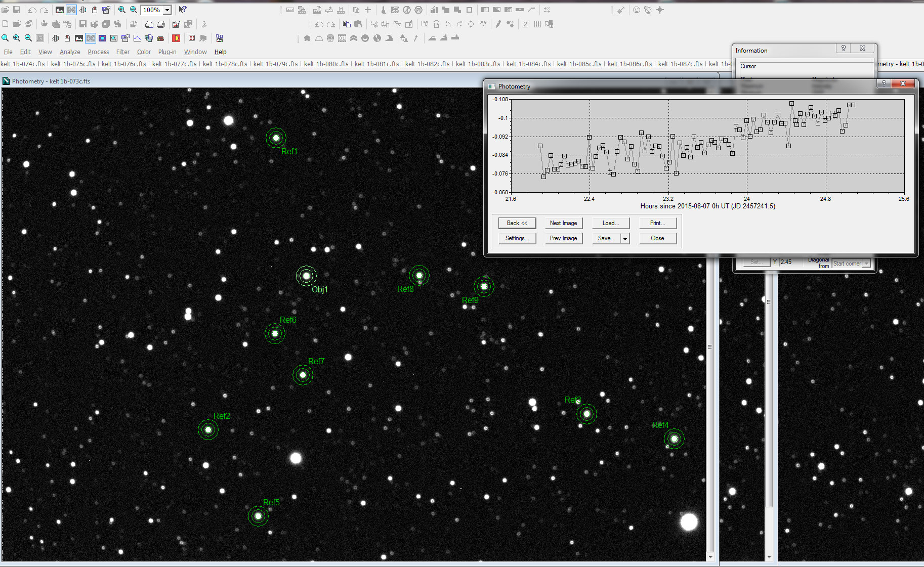Open the line profile graph icon

coord(137,38)
